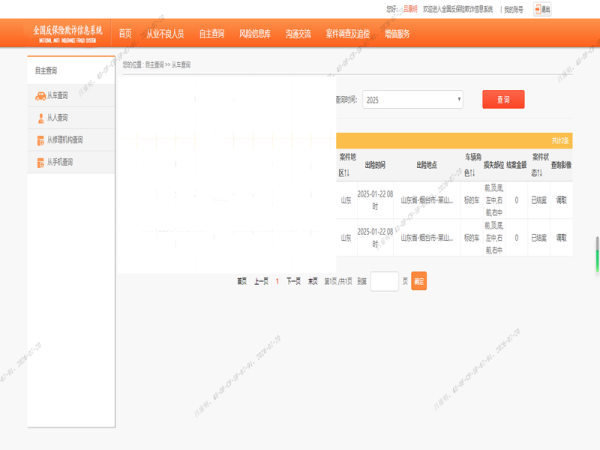Click the page number input field
The width and height of the screenshot is (600, 450).
[385, 281]
